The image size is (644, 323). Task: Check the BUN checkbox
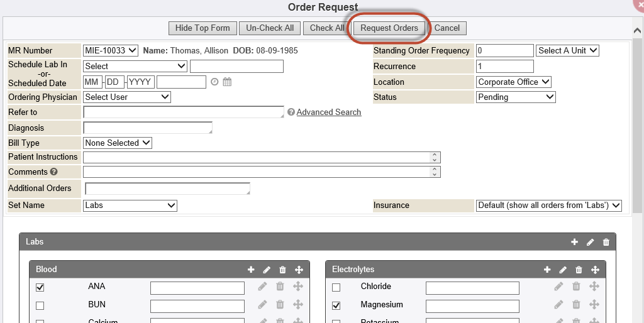[40, 306]
